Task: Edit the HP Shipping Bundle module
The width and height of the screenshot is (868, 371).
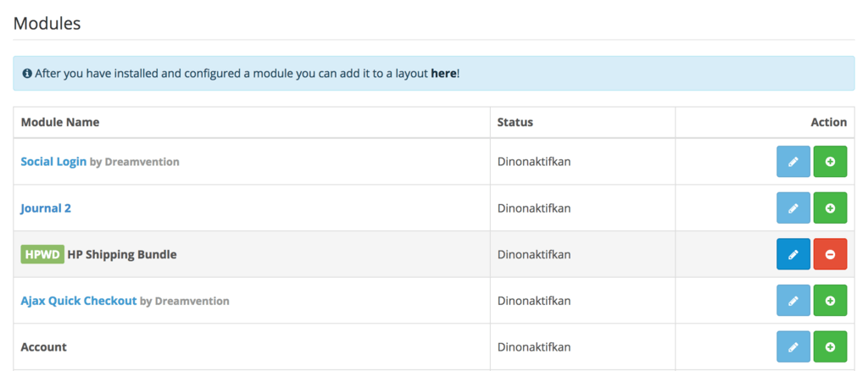Action: pos(793,254)
